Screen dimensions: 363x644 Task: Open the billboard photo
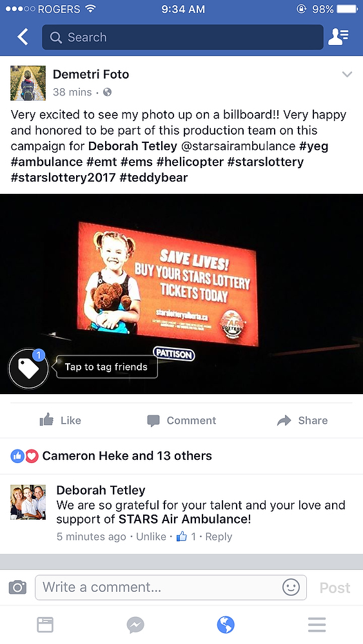click(181, 294)
